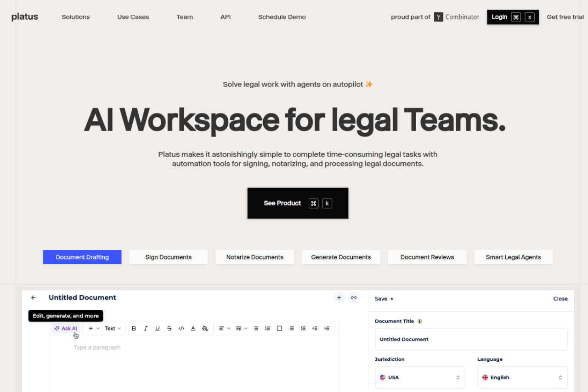Switch to the Smart Legal Agents tab
Image resolution: width=588 pixels, height=392 pixels.
click(513, 257)
